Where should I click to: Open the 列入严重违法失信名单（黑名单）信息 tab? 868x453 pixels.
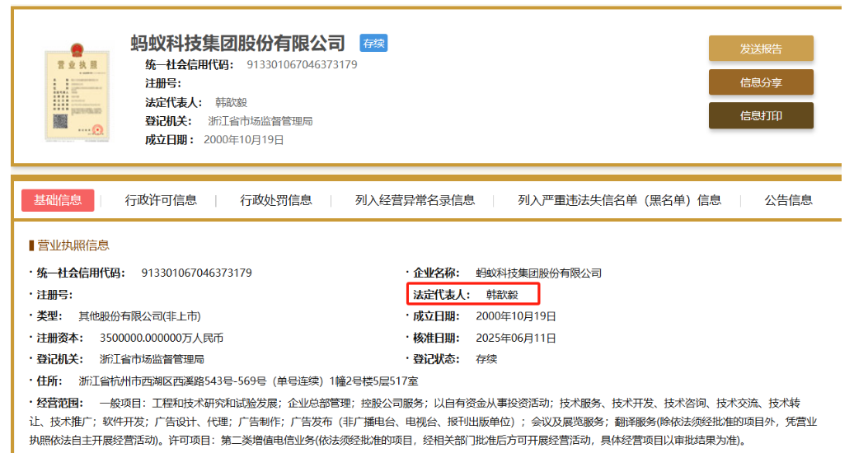click(619, 200)
